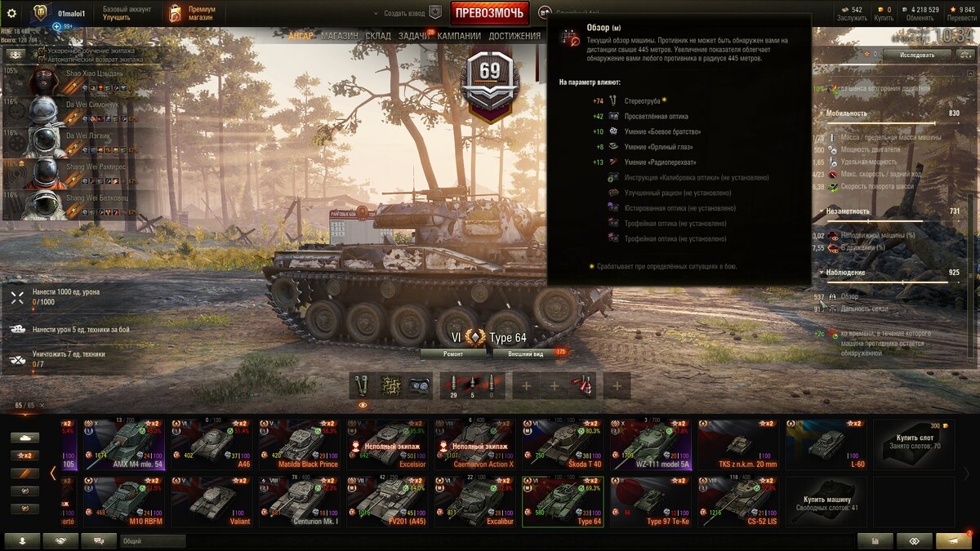Open the ДОСТИЖЕНИЯ tab
This screenshot has width=980, height=551.
point(514,36)
